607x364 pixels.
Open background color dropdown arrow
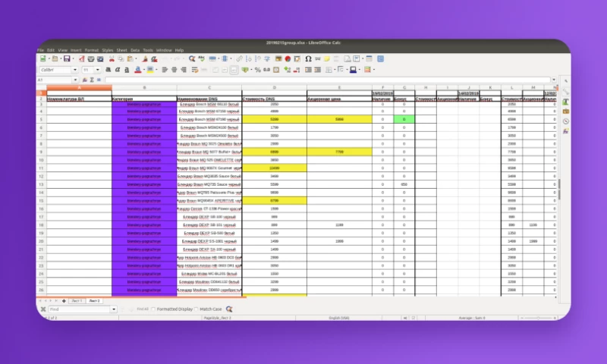156,70
